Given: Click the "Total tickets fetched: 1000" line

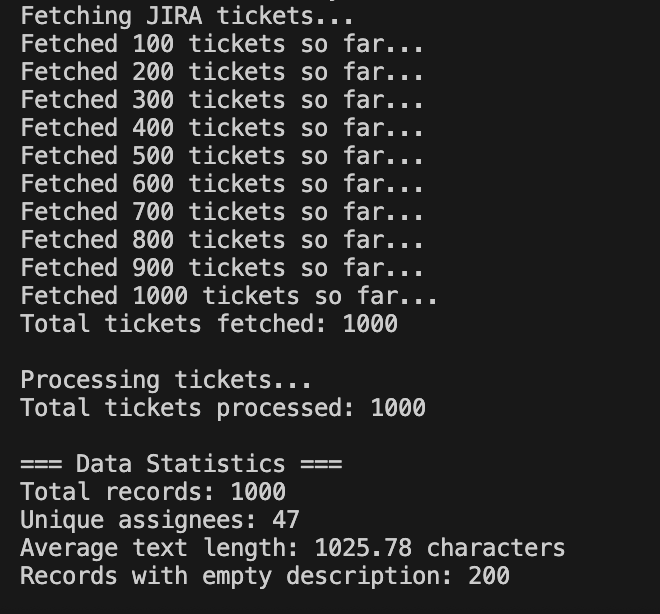Looking at the screenshot, I should (x=209, y=324).
